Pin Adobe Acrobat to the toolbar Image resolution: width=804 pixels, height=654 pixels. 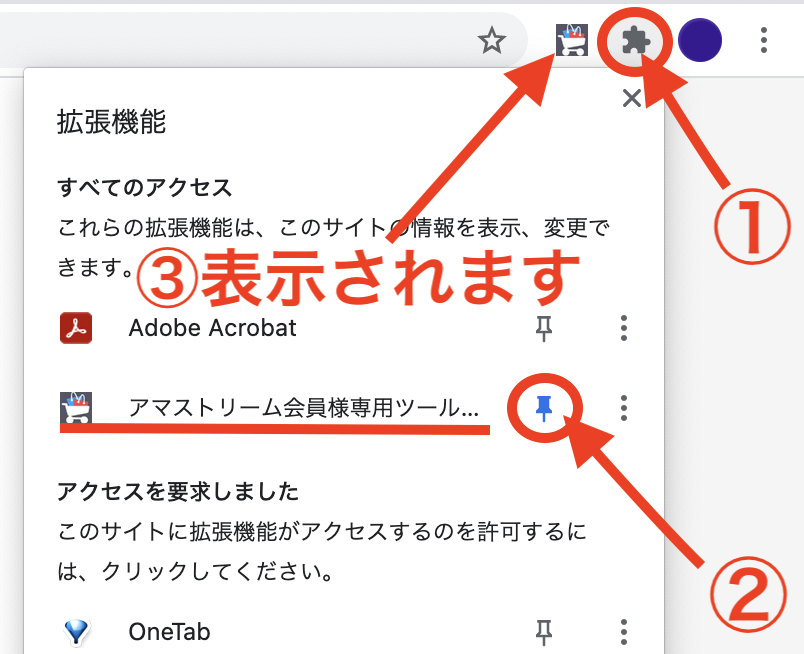[x=544, y=328]
